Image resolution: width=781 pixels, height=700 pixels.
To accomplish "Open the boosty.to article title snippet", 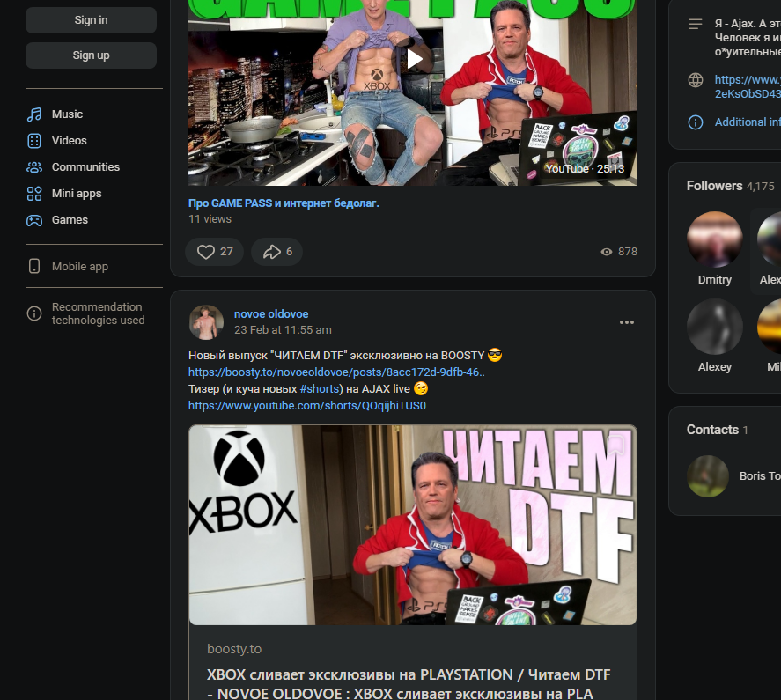I will (x=409, y=683).
